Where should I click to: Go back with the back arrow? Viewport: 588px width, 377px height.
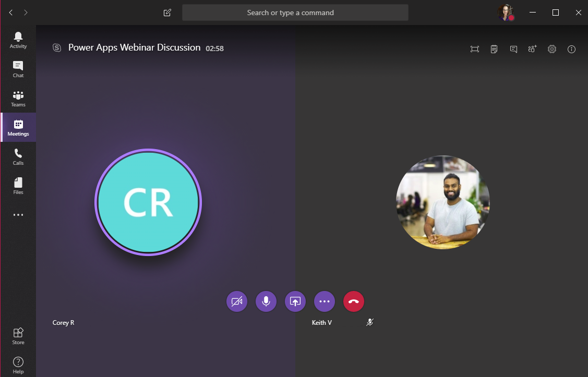pyautogui.click(x=11, y=13)
